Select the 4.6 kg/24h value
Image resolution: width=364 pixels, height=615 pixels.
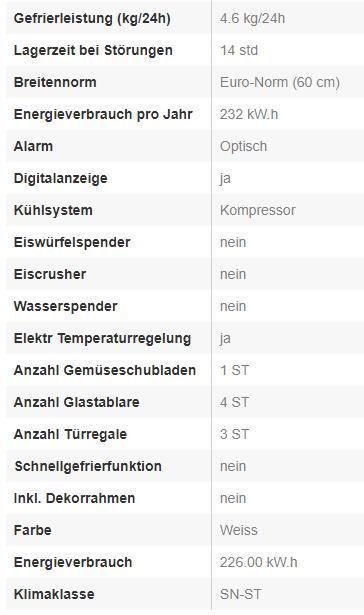coord(252,18)
